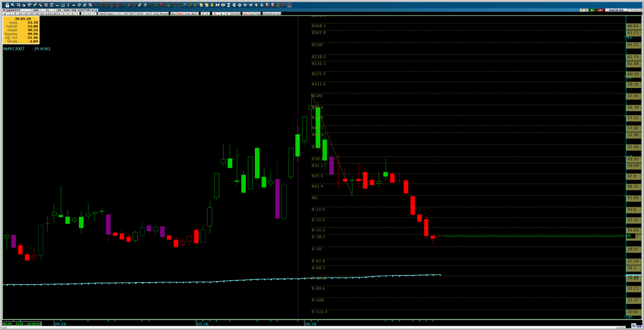The image size is (644, 330).
Task: Click the SAT sell button
Action: [x=601, y=10]
